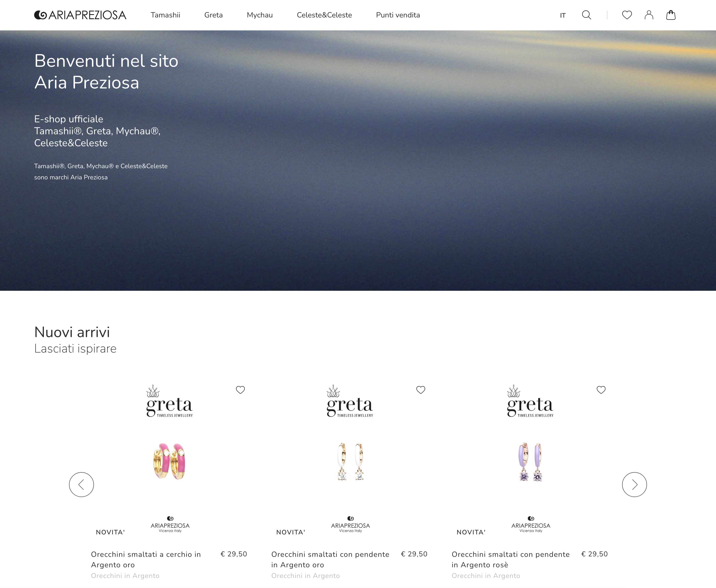Open the shopping bag cart icon
The width and height of the screenshot is (716, 588).
(671, 15)
